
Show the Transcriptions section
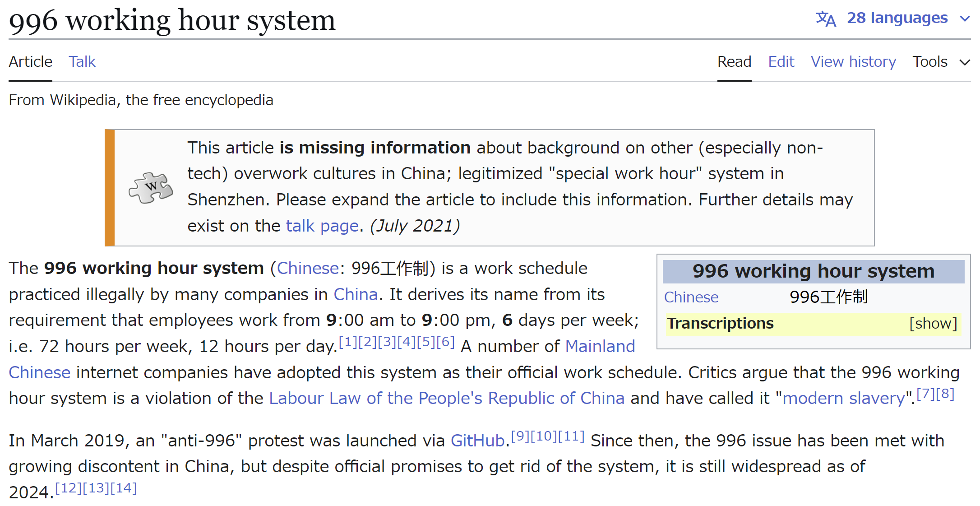(x=933, y=324)
